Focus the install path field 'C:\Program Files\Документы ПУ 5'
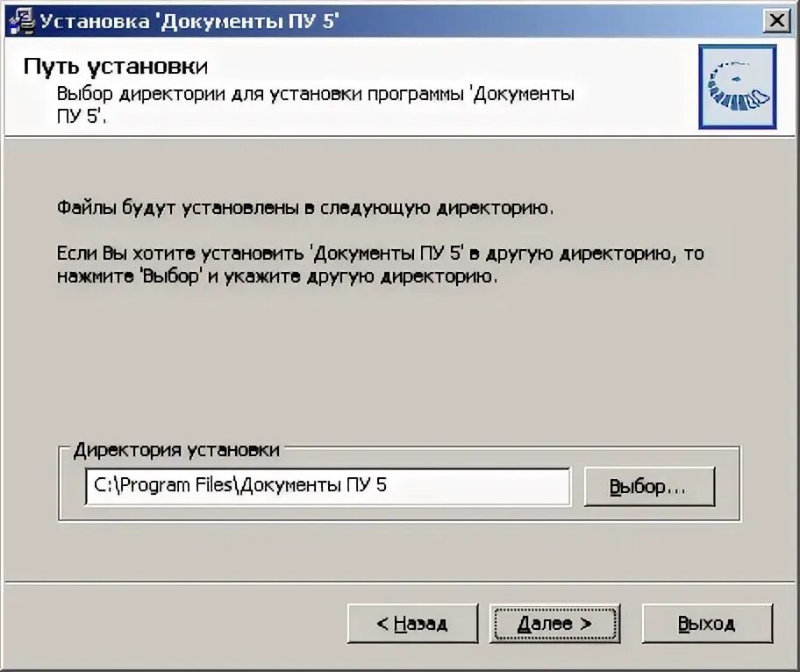This screenshot has width=800, height=672. pos(327,486)
